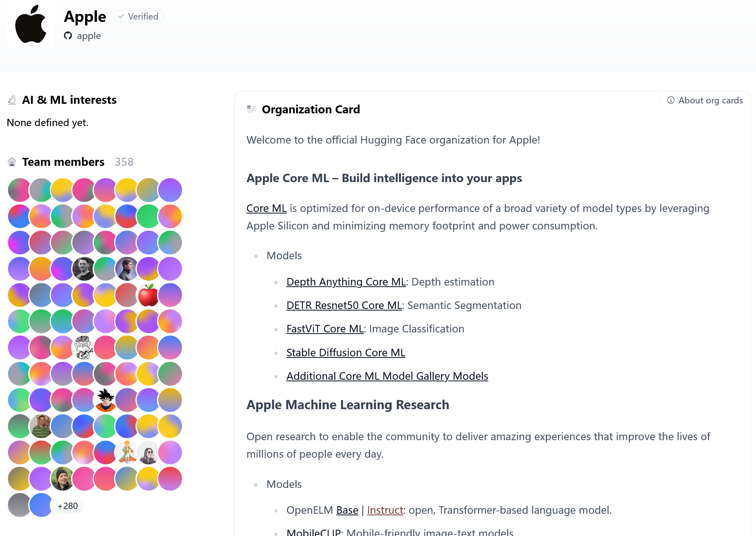
Task: Click the sketched cartoon face avatar
Action: (84, 348)
